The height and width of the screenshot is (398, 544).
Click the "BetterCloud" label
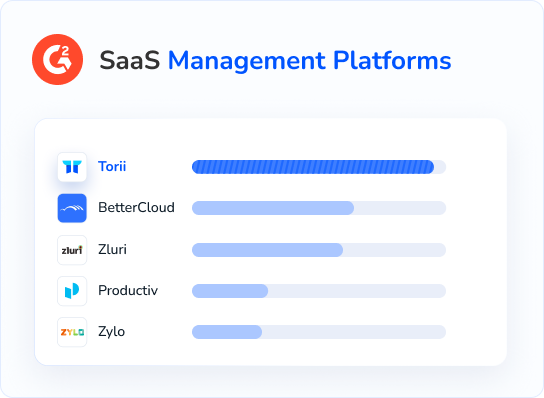(136, 208)
